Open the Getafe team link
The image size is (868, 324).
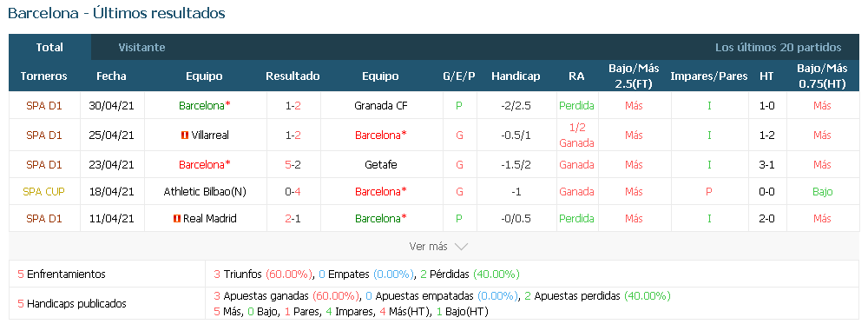380,164
